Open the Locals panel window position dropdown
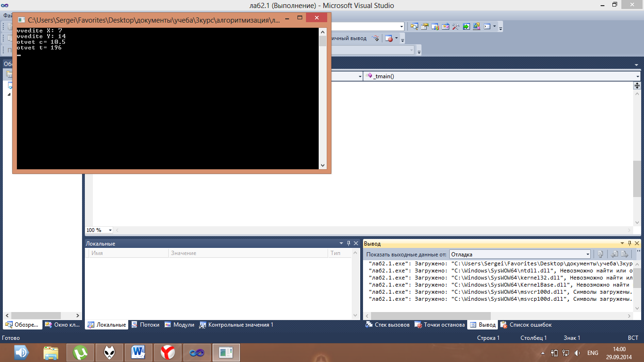The image size is (644, 362). pos(341,243)
